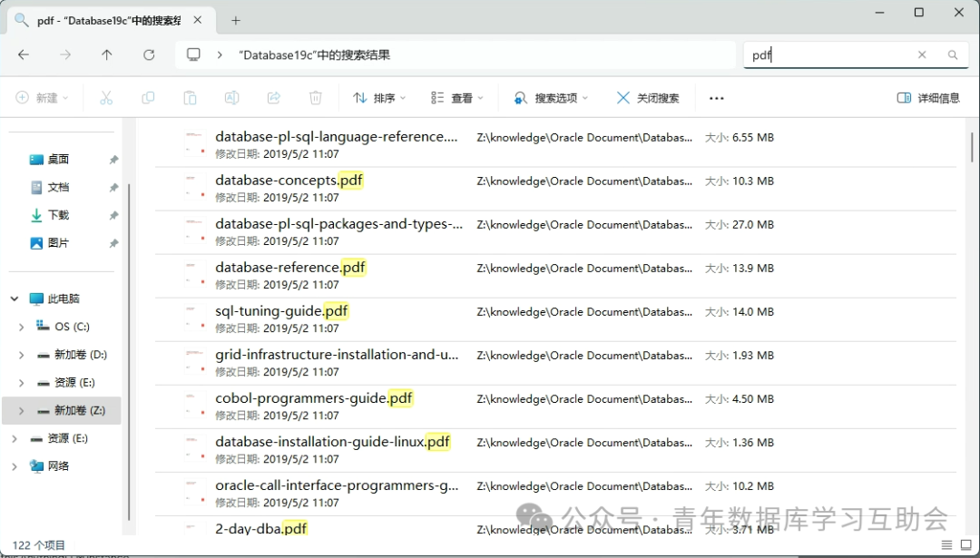
Task: Click the PDF icon of database-concepts.pdf
Action: pyautogui.click(x=195, y=188)
